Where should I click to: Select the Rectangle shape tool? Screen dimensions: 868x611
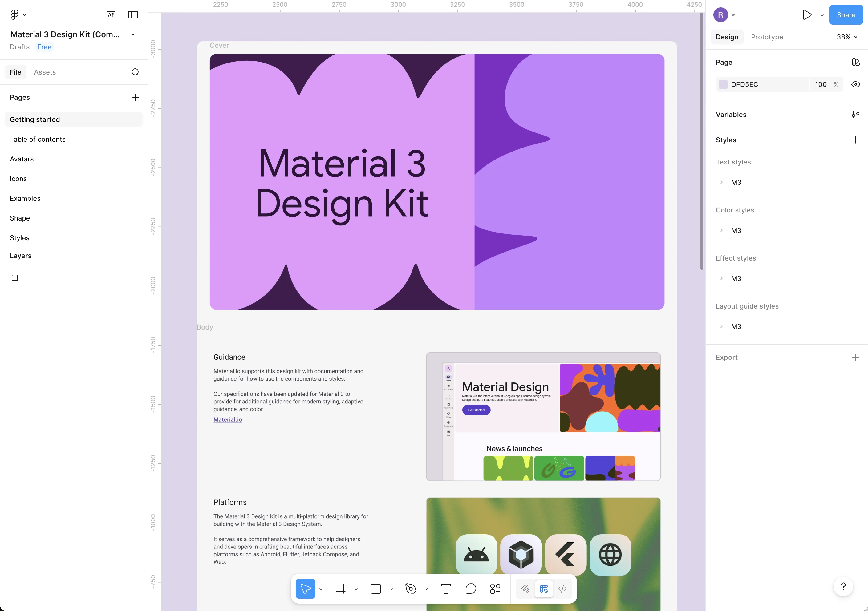tap(375, 589)
